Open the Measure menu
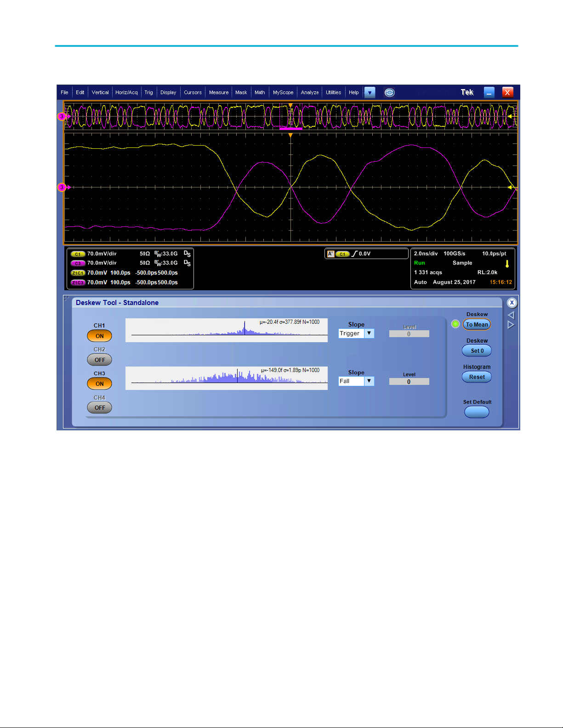This screenshot has height=728, width=563. [x=219, y=92]
